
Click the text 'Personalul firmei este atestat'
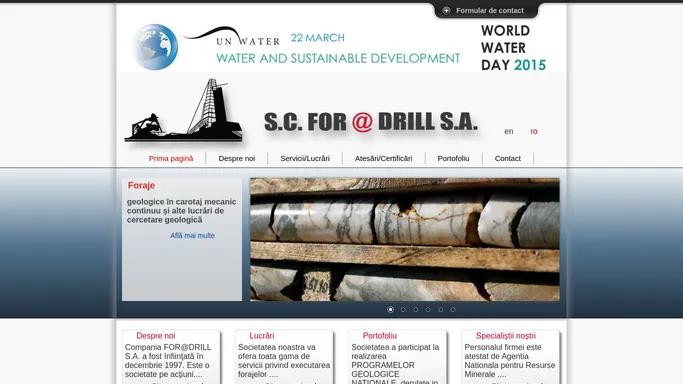tap(503, 352)
